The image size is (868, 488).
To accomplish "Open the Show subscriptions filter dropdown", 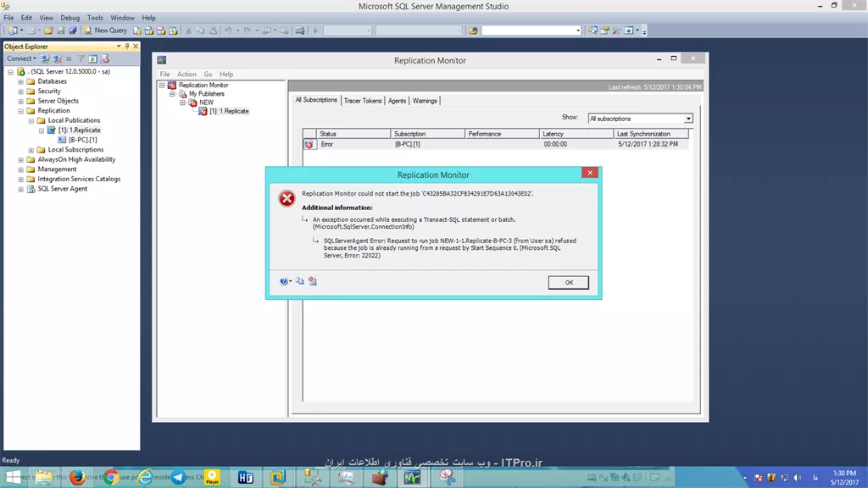I will [640, 119].
